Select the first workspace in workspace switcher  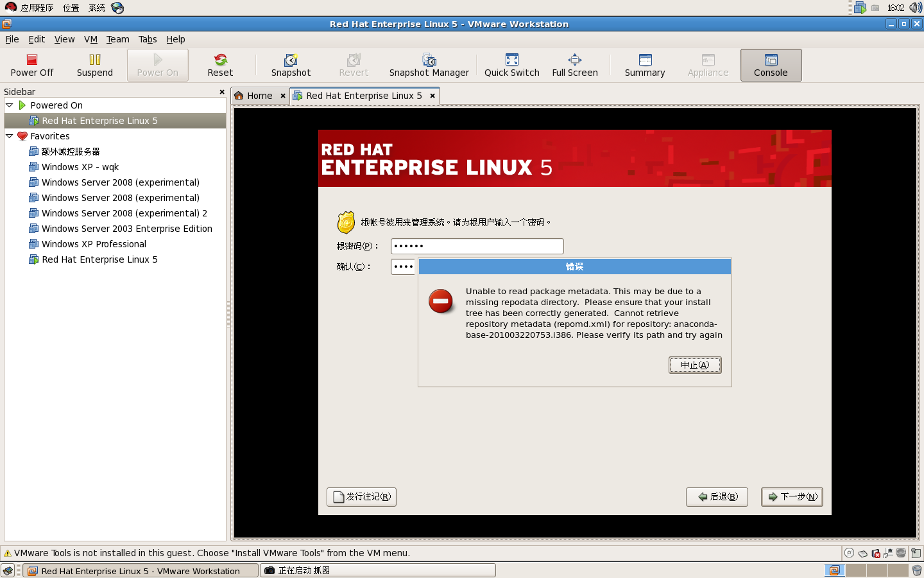[834, 570]
